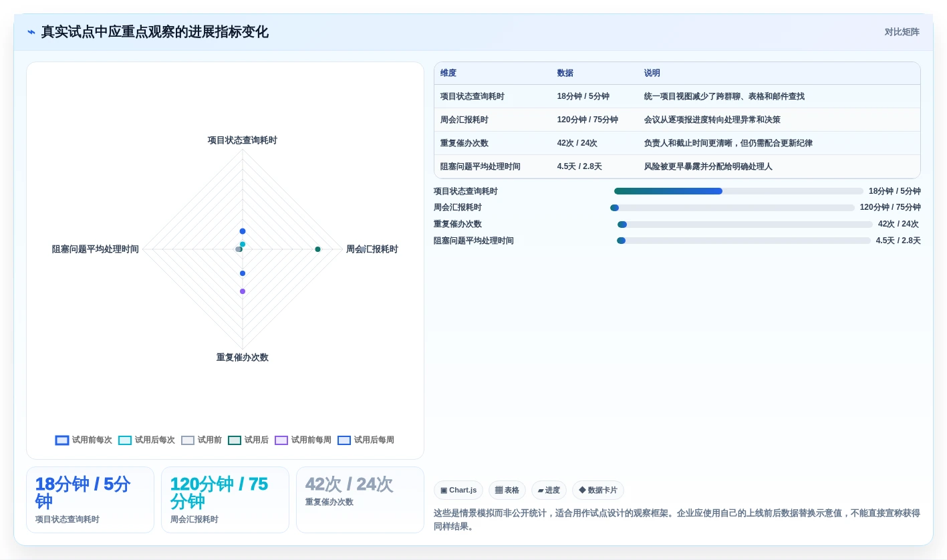Viewport: 947px width, 560px height.
Task: Click the Chart.js tag chip
Action: tap(458, 491)
